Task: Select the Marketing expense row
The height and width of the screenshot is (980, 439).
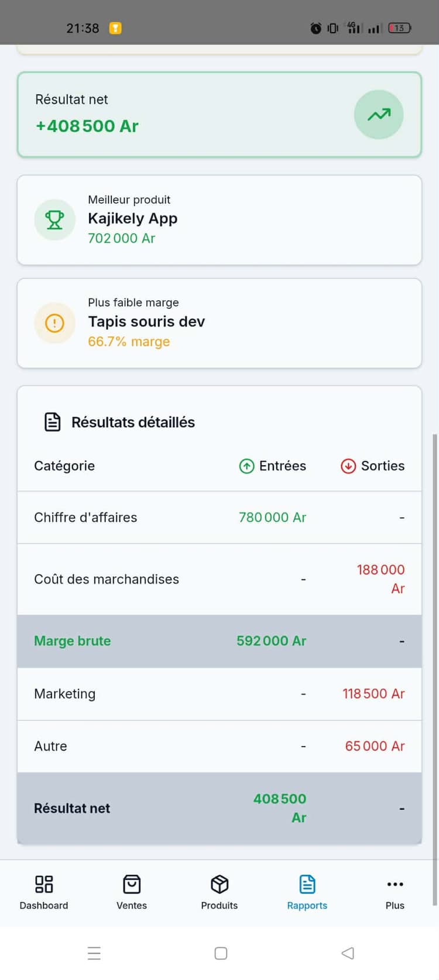Action: (x=220, y=694)
